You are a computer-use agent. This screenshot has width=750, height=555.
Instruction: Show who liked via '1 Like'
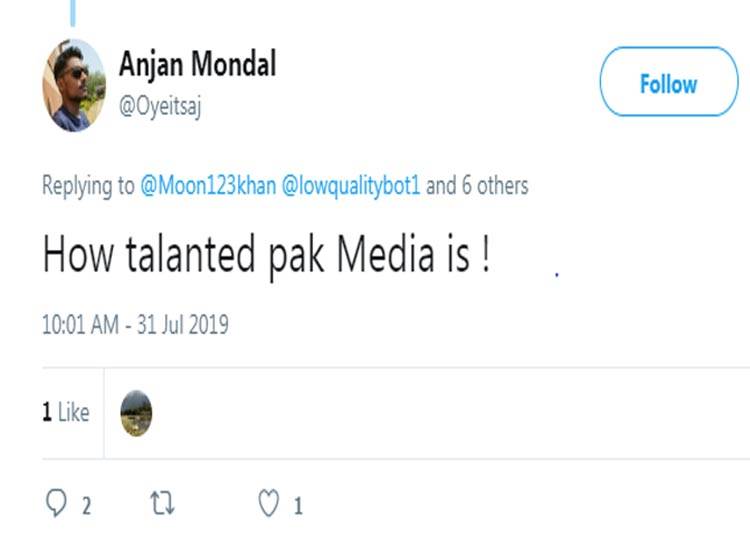coord(66,413)
